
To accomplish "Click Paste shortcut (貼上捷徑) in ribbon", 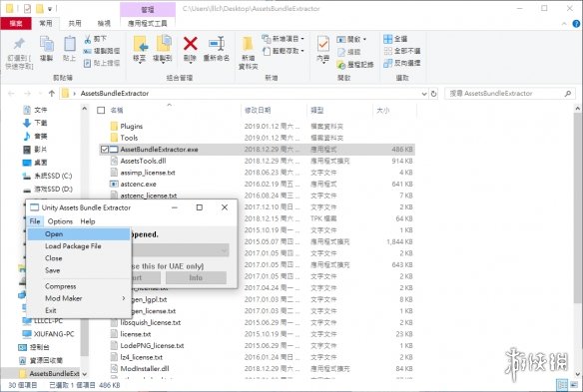I will click(x=102, y=63).
